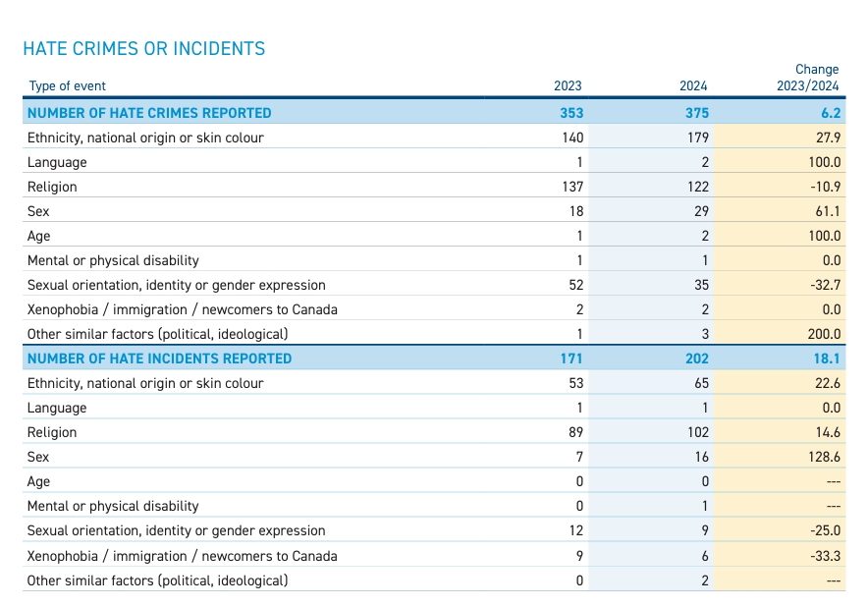Viewport: 868px width, 607px height.
Task: Click the 100.0 change value in the hate crimes Language row
Action: pyautogui.click(x=824, y=162)
